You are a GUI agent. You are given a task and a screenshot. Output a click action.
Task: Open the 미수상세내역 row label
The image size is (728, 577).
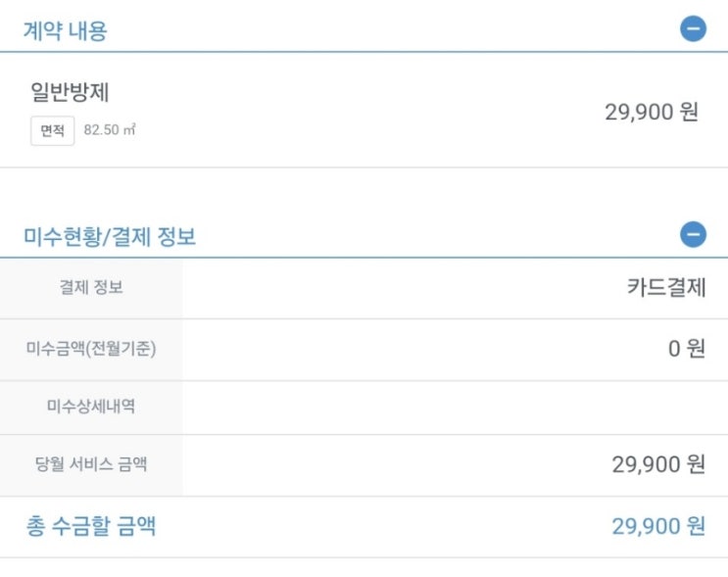(91, 407)
